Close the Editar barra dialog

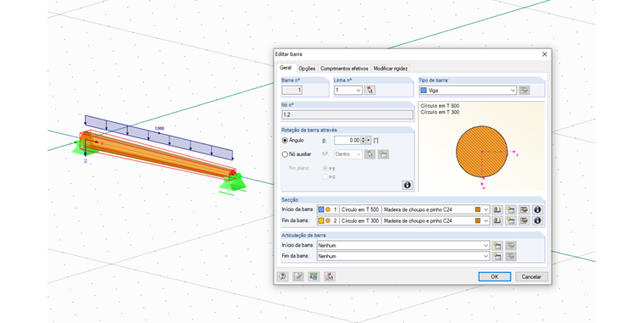click(545, 54)
